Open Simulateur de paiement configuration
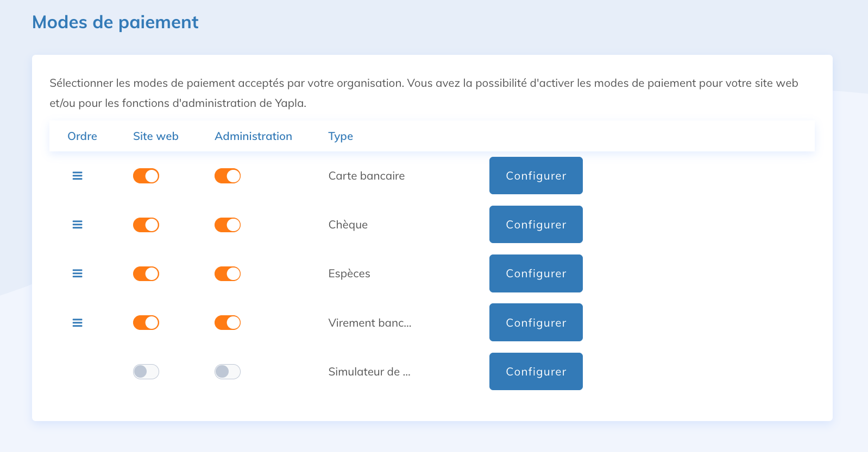The width and height of the screenshot is (868, 452). (x=536, y=372)
